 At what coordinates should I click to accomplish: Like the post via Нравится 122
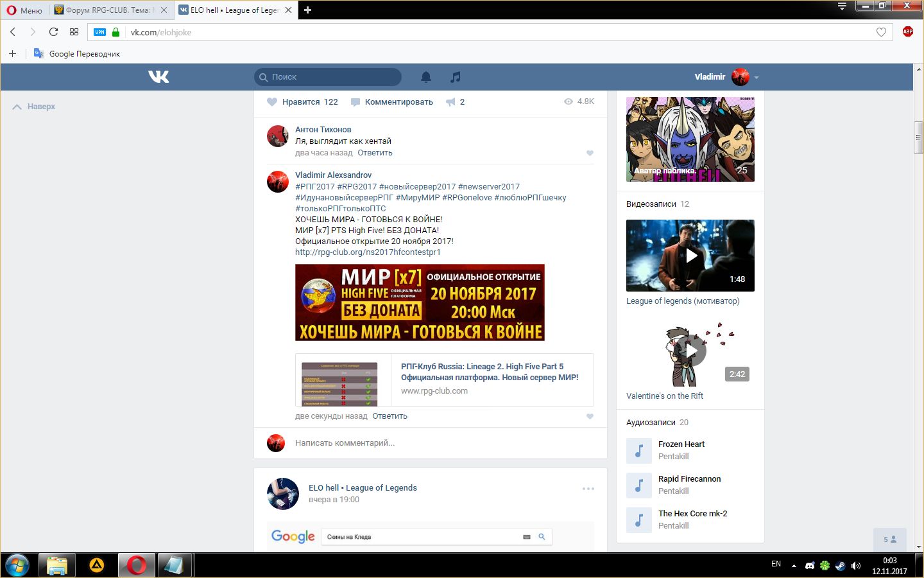302,101
